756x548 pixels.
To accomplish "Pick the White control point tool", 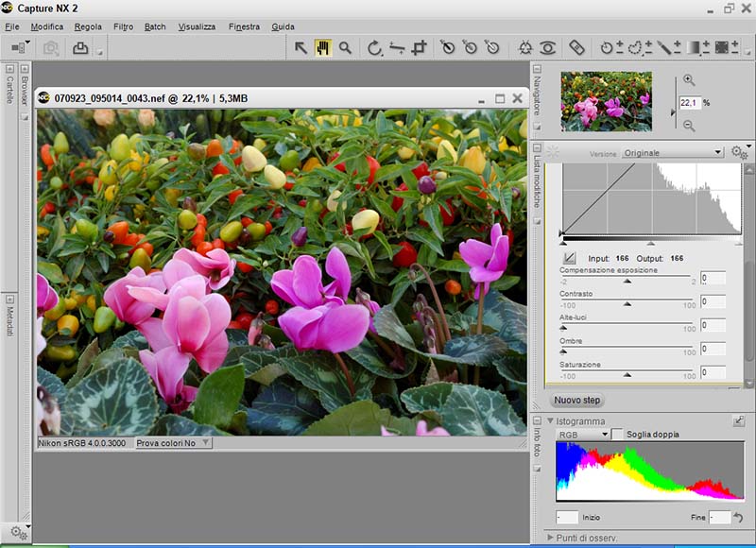I will (x=491, y=47).
